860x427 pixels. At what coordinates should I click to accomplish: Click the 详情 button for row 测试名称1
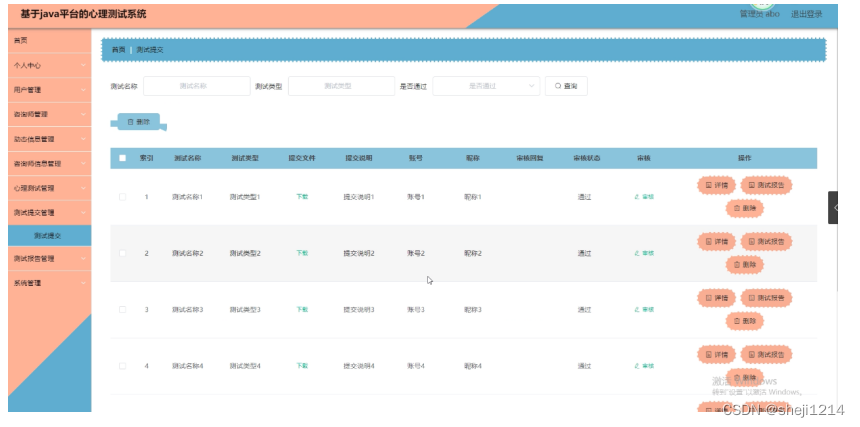coord(716,185)
